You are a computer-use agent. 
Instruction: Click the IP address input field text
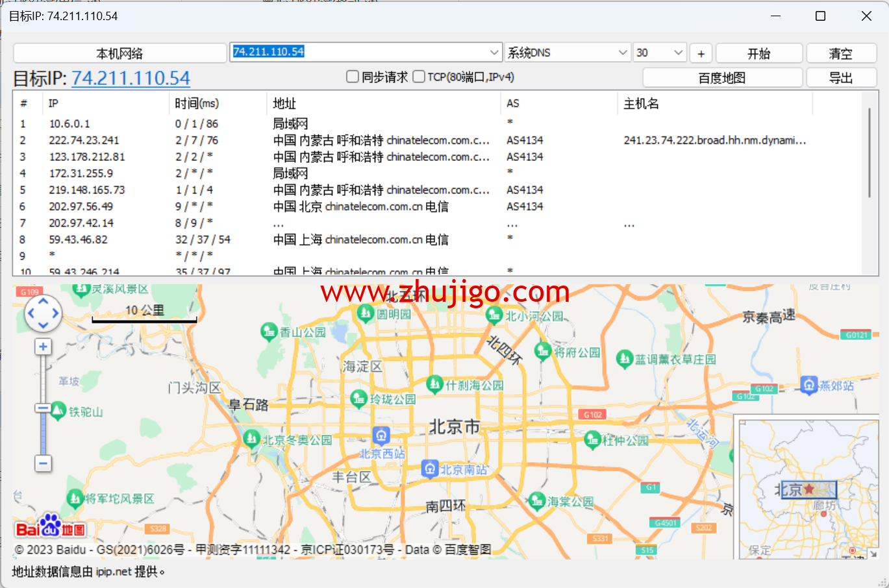click(x=268, y=52)
